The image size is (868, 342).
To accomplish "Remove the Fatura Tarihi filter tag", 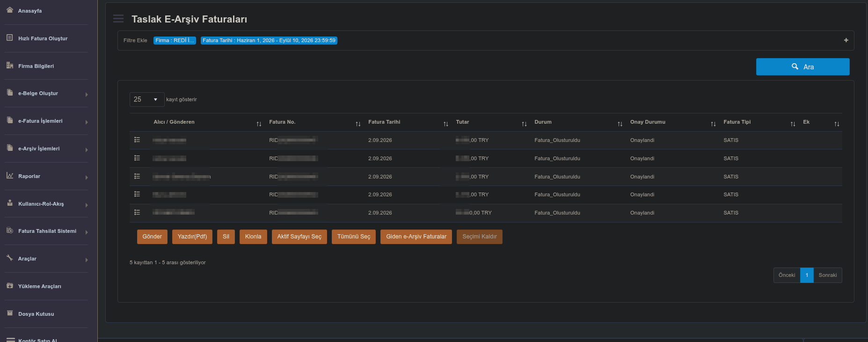I will pyautogui.click(x=269, y=40).
